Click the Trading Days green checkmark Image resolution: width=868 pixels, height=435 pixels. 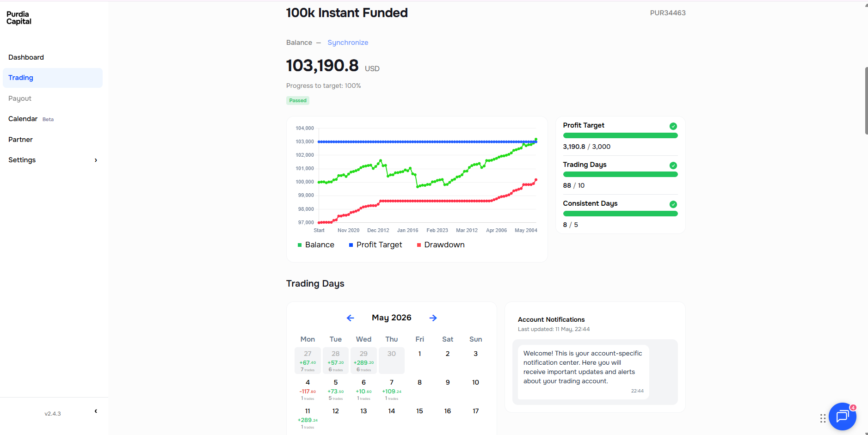click(673, 165)
